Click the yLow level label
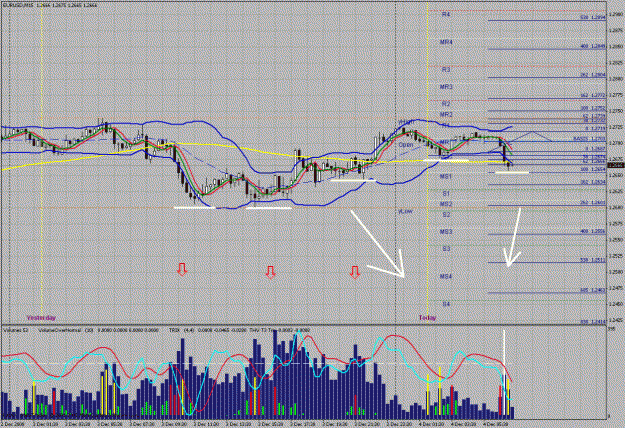Image resolution: width=625 pixels, height=428 pixels. (x=406, y=212)
